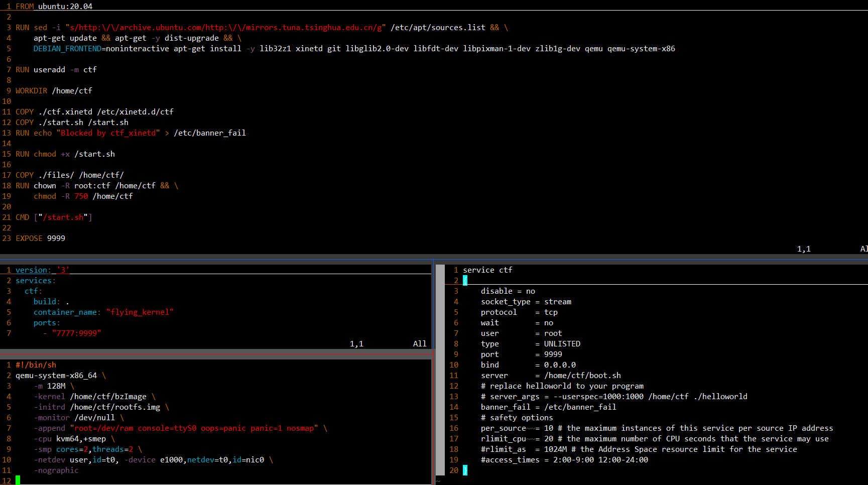Click the replace helloworld comment line
868x485 pixels.
[562, 386]
